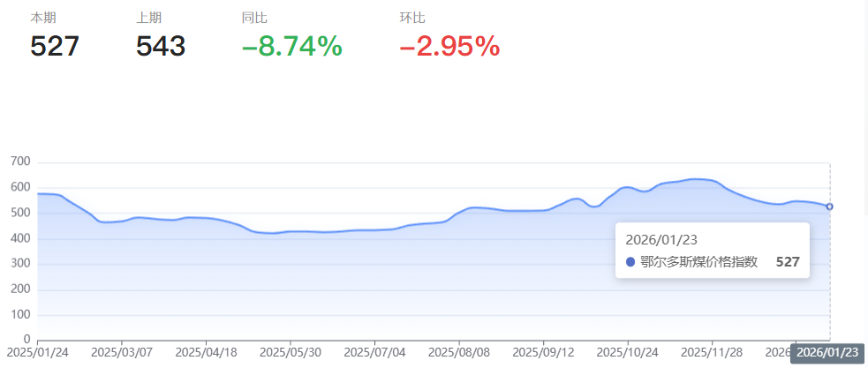The width and height of the screenshot is (868, 368).
Task: Click the 2025/08/08 x-axis date label
Action: point(459,352)
